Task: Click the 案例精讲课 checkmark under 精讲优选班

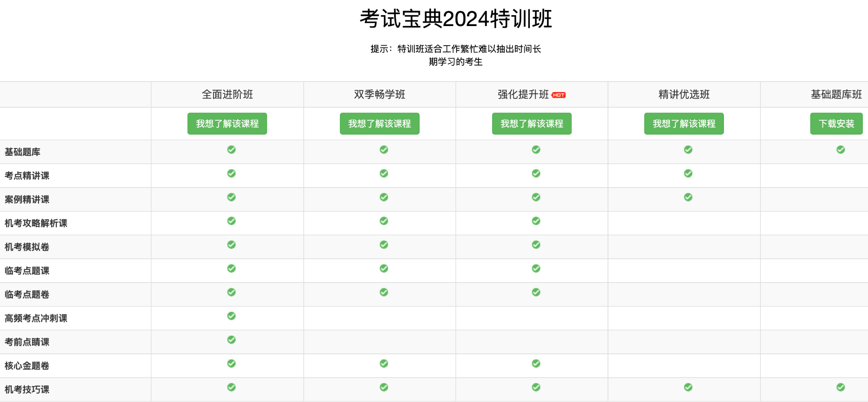Action: (688, 197)
